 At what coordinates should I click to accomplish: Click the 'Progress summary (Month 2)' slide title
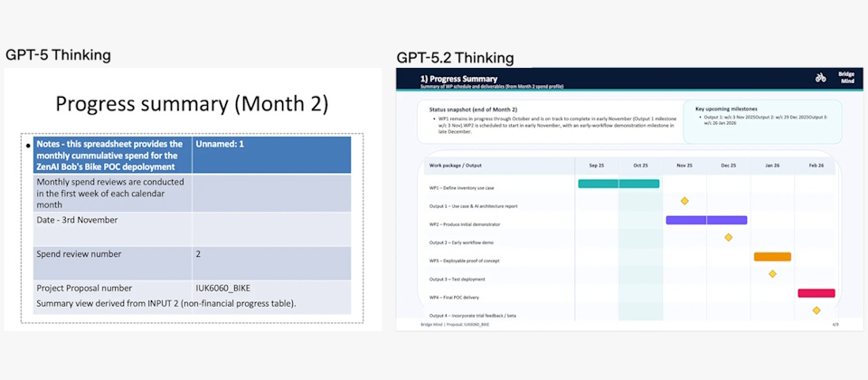point(192,103)
